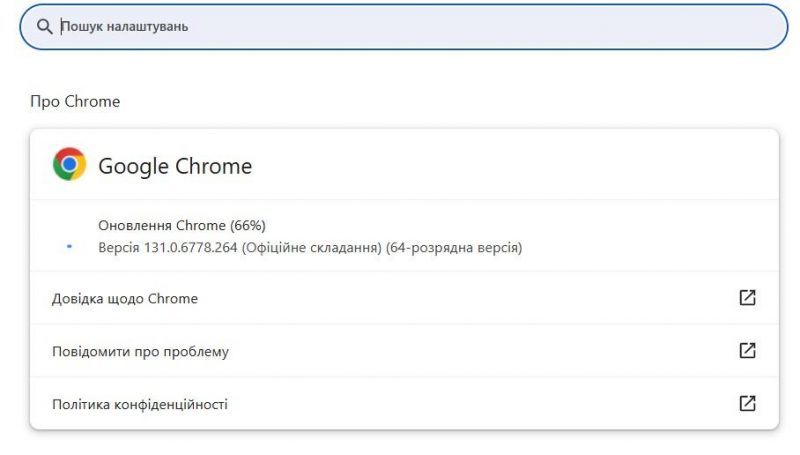Click the Google Chrome title heading
This screenshot has width=800, height=455.
[175, 166]
